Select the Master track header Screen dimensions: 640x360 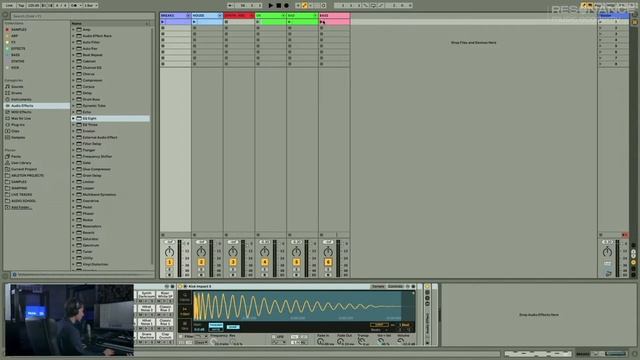613,16
